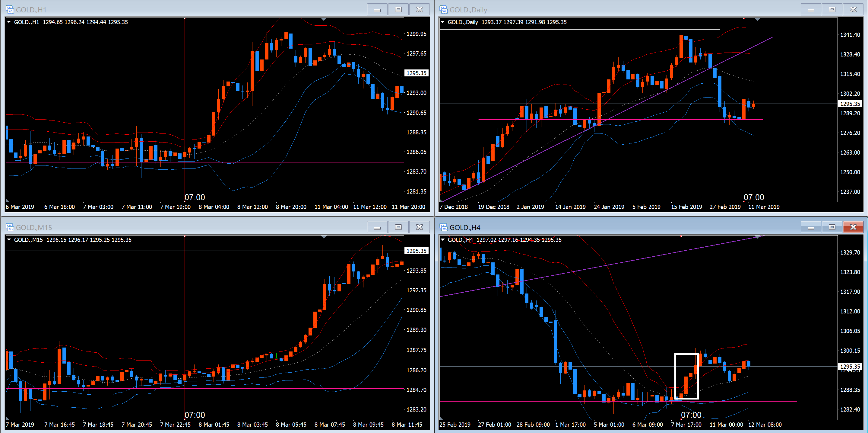Click the GOLD.,M15 chart window icon
The width and height of the screenshot is (868, 433).
[10, 227]
